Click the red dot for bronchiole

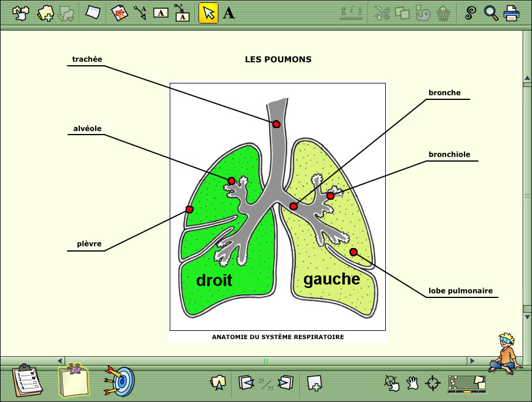(331, 196)
